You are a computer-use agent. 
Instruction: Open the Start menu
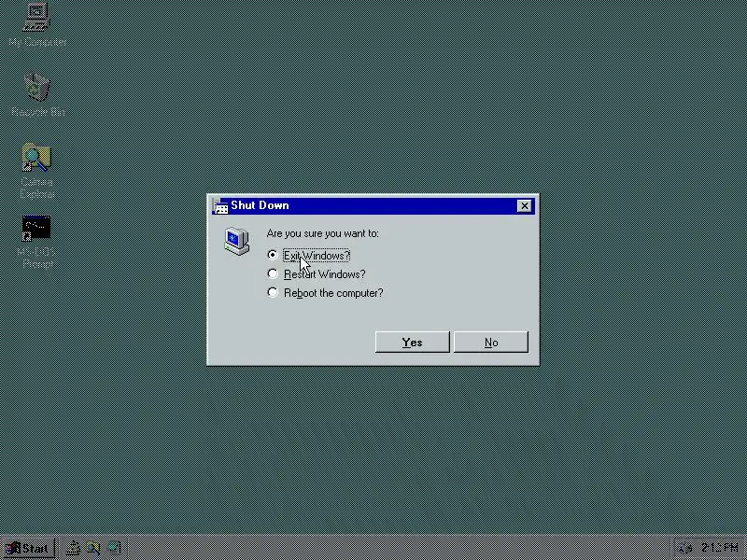tap(28, 549)
